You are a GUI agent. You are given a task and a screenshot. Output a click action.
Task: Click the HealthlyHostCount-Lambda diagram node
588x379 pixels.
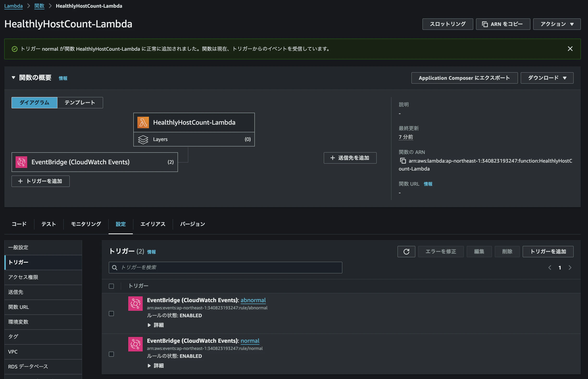coord(194,122)
